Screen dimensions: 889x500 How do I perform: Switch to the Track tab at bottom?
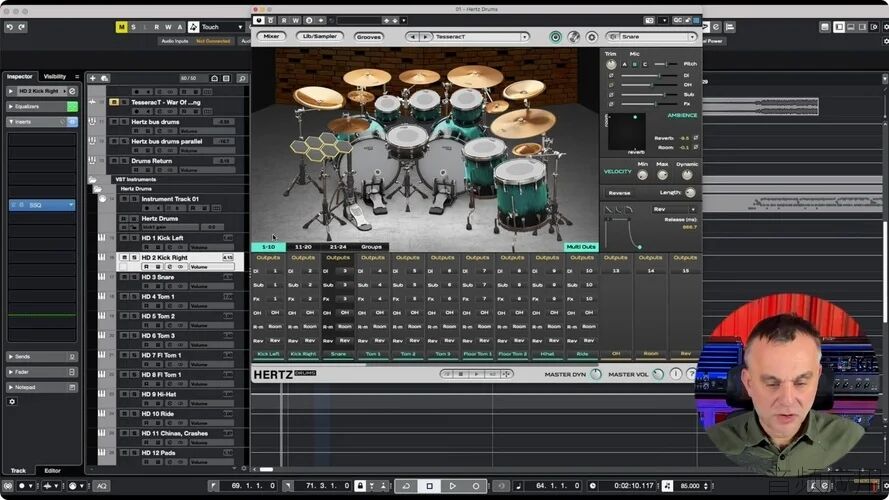pos(18,471)
